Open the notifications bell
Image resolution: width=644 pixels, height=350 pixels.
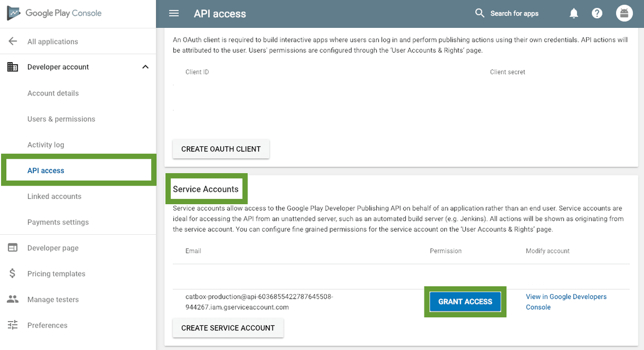(x=573, y=13)
